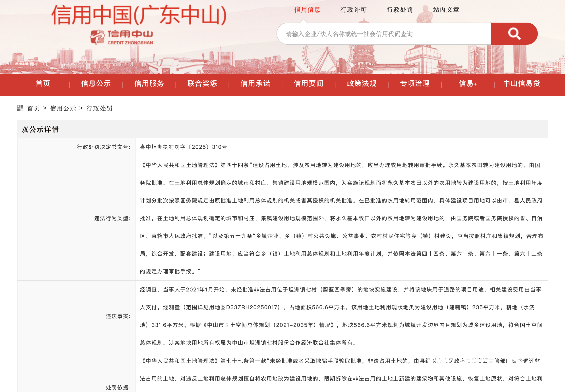Select the 行政许可 search tab
The width and height of the screenshot is (565, 392).
(353, 10)
